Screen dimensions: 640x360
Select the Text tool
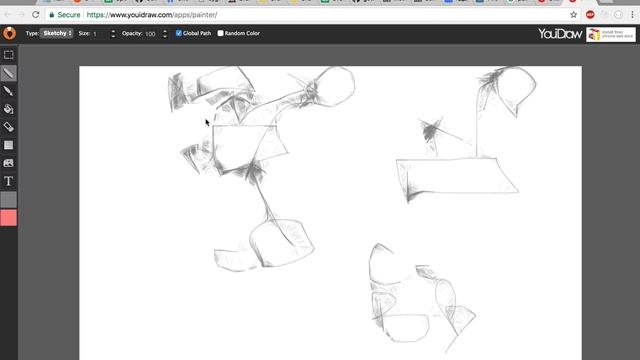[9, 181]
